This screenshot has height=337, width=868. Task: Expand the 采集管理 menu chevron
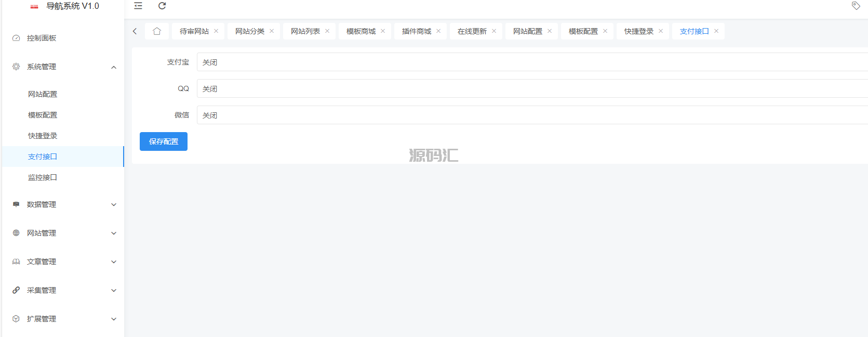pos(114,290)
